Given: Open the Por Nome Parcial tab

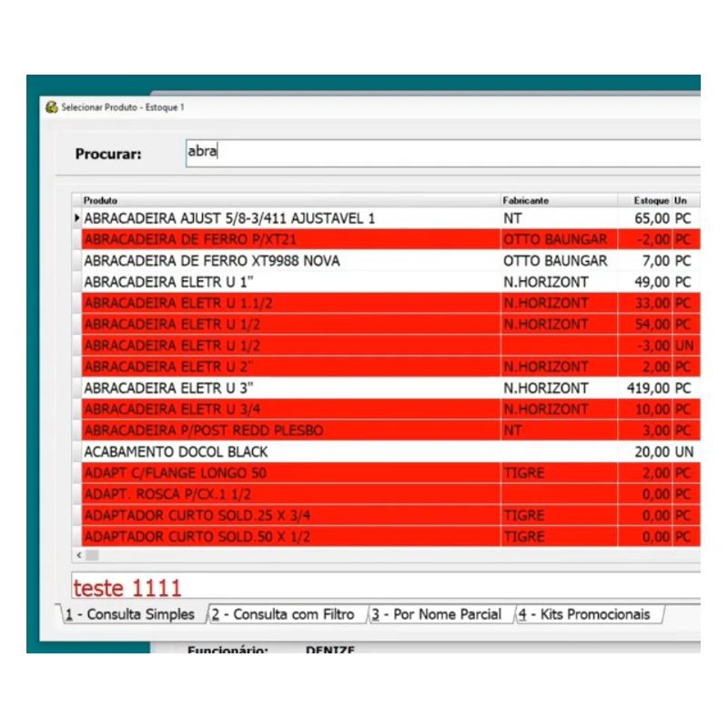Looking at the screenshot, I should pyautogui.click(x=440, y=614).
